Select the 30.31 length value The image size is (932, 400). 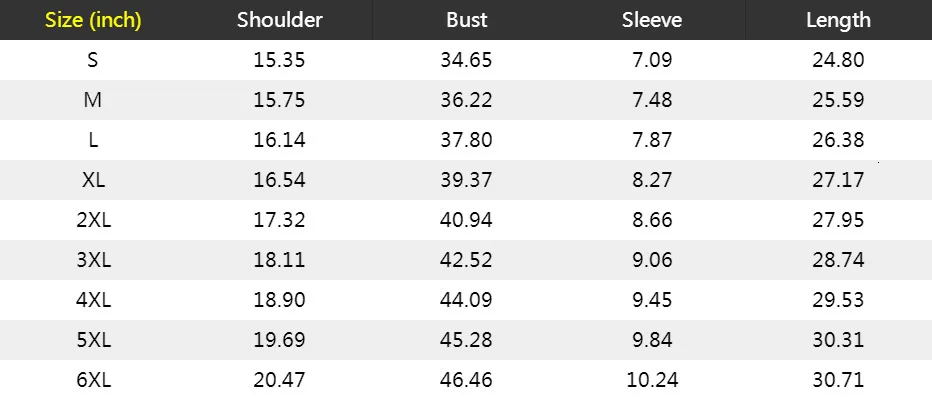coord(838,340)
